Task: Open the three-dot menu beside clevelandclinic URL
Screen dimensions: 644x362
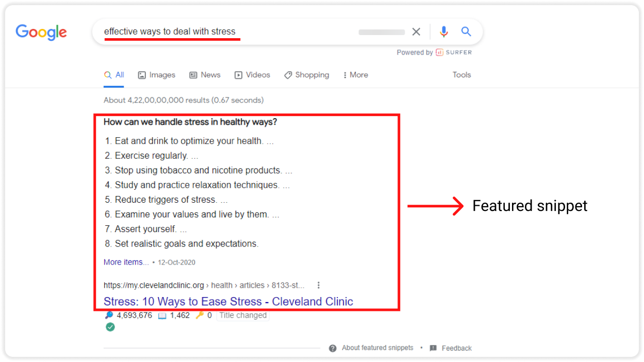Action: click(319, 285)
